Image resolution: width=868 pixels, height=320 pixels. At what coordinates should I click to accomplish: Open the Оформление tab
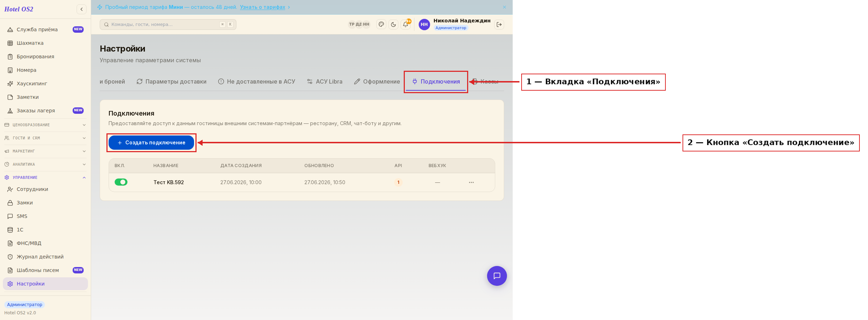[377, 81]
